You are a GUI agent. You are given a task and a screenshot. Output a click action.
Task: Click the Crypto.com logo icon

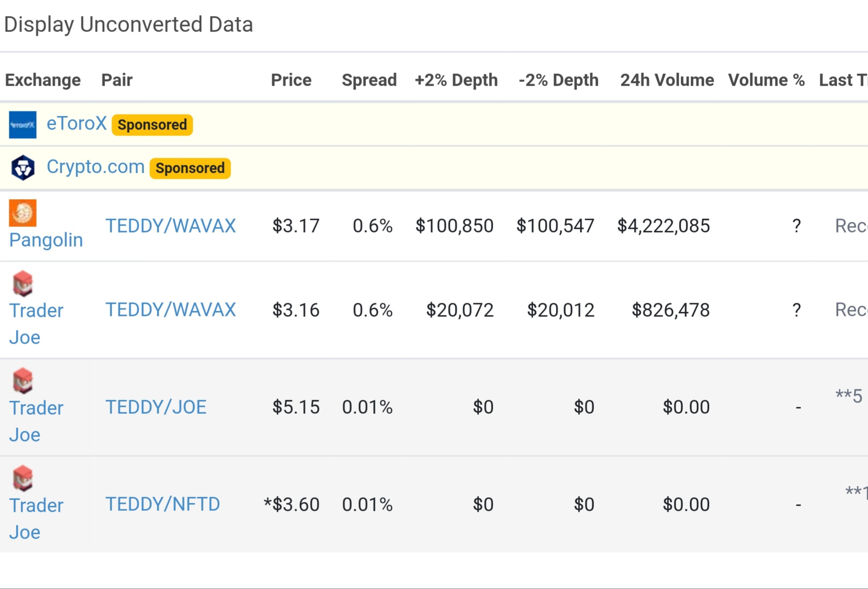point(23,168)
